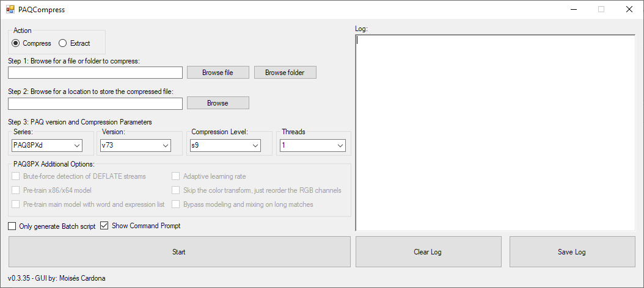The height and width of the screenshot is (288, 644).
Task: Open the Series dropdown showing PAQ8PXd
Action: point(47,145)
